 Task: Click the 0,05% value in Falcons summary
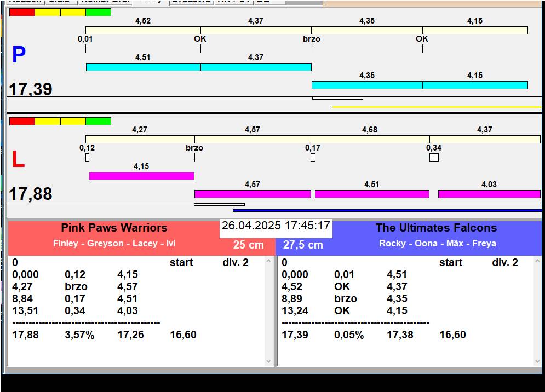[349, 335]
